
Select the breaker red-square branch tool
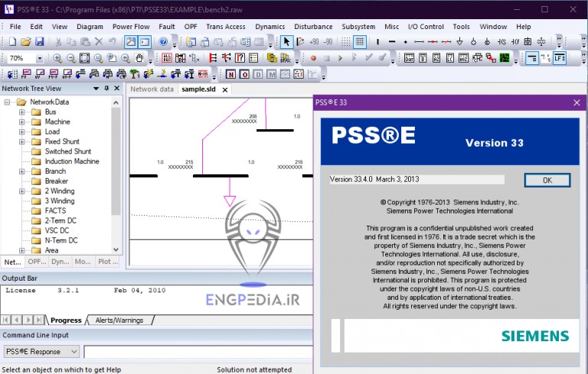pyautogui.click(x=433, y=41)
